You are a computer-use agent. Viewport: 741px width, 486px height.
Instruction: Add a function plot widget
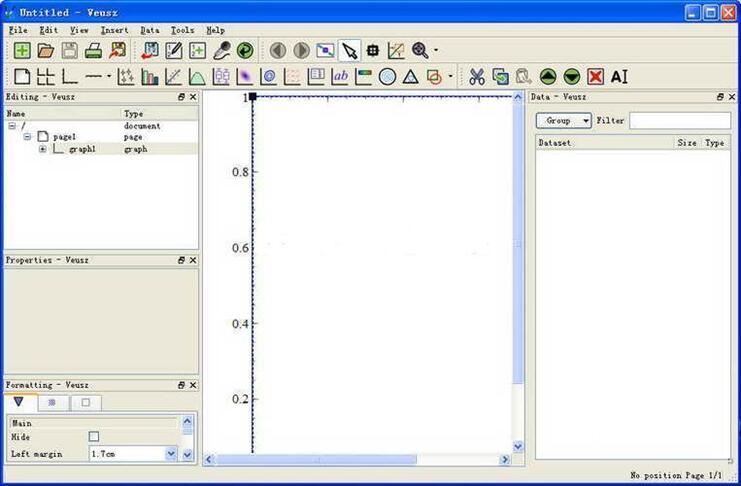point(197,77)
